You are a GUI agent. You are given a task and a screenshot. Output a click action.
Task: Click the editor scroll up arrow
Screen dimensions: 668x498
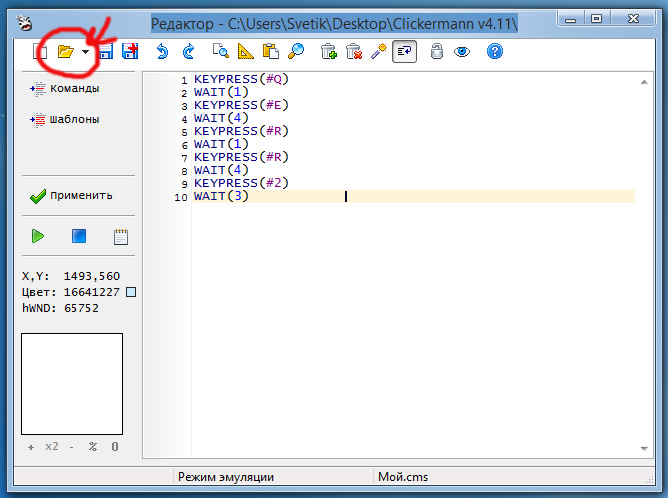coord(644,82)
